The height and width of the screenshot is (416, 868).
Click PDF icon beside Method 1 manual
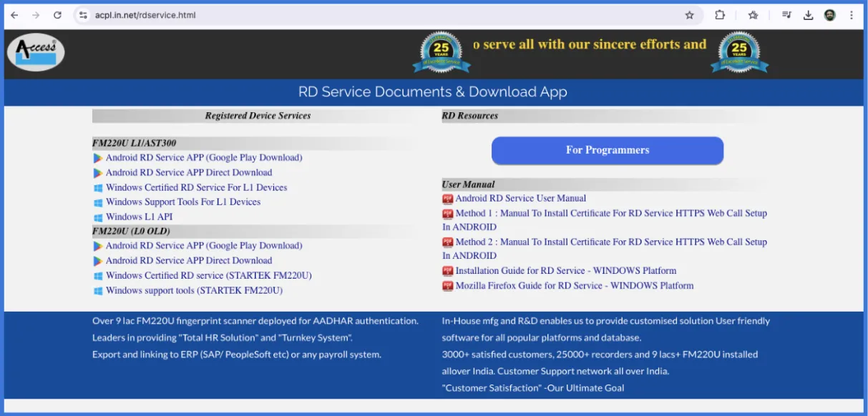point(448,213)
